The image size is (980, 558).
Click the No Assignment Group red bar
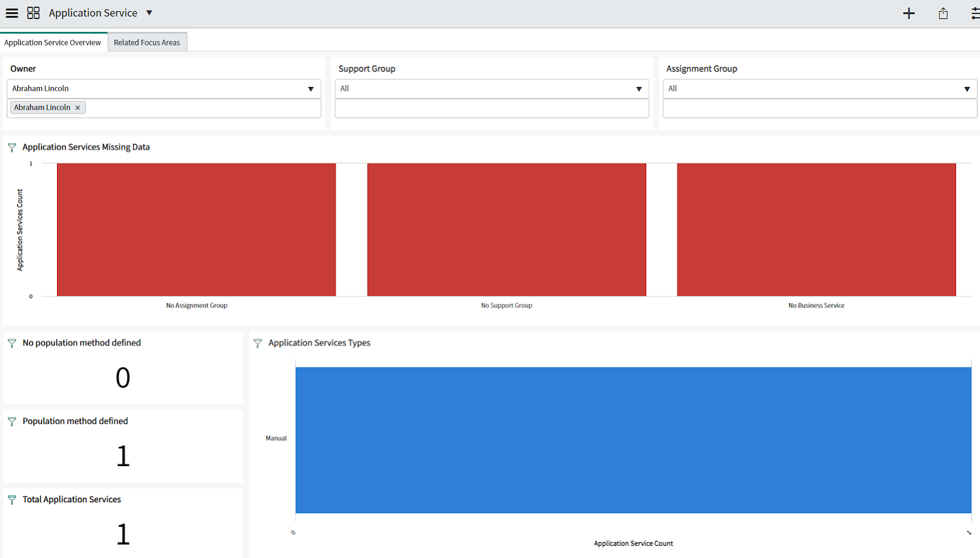point(196,229)
